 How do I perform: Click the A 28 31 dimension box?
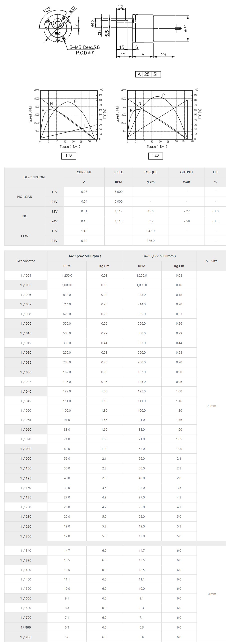click(x=148, y=74)
